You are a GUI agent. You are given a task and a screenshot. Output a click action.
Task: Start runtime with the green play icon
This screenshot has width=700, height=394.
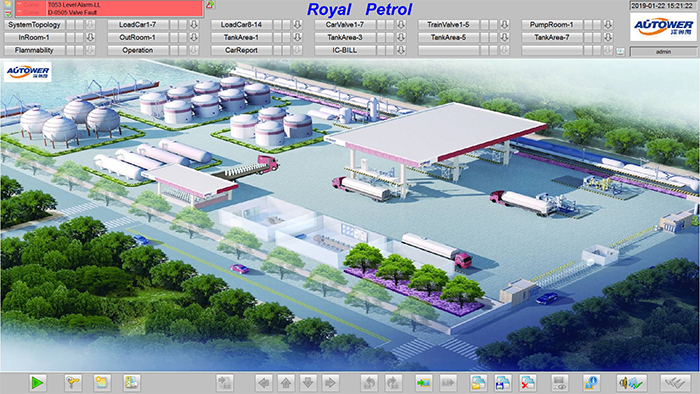(37, 382)
